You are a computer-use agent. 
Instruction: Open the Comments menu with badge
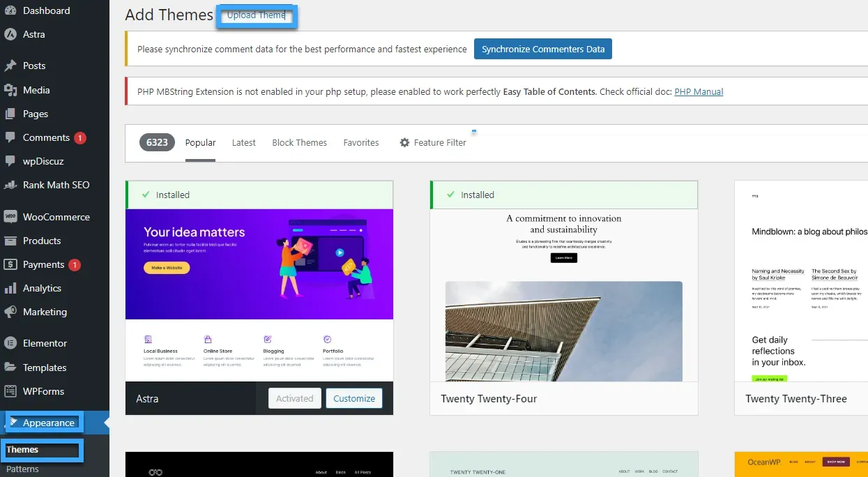tap(46, 137)
